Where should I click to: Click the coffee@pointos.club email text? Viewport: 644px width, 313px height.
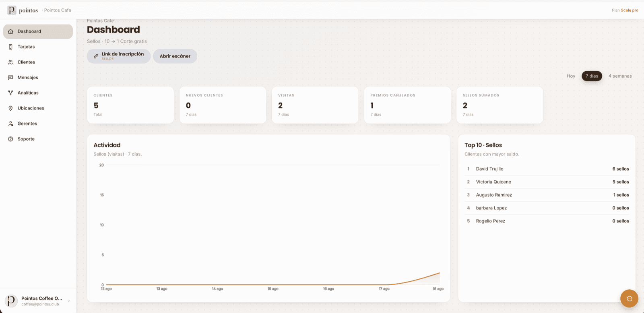click(x=40, y=305)
